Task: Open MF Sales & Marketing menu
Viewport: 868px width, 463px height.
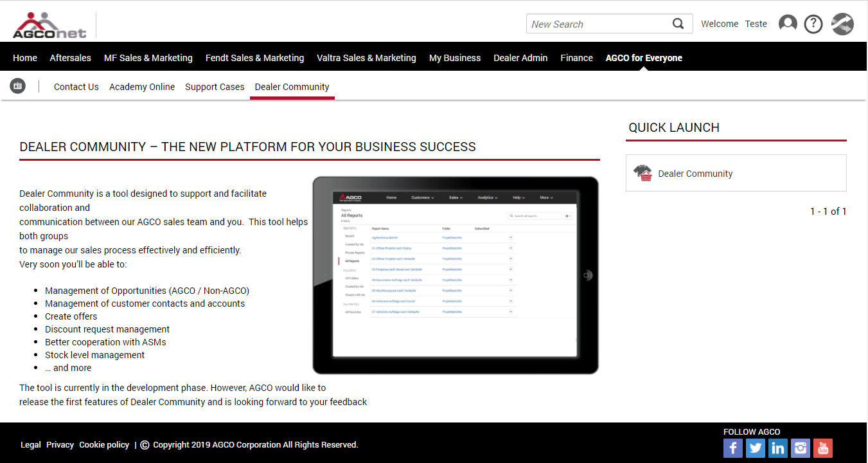Action: (148, 58)
